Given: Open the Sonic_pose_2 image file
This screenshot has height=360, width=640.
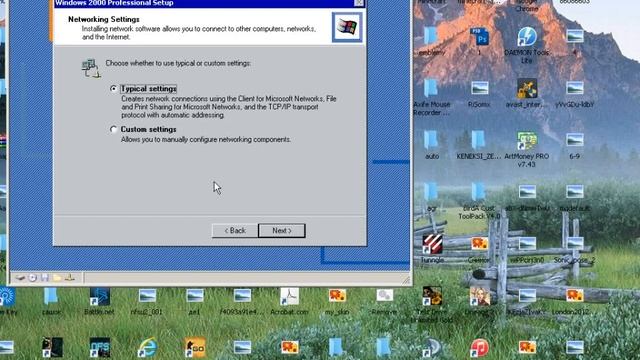Looking at the screenshot, I should tap(574, 244).
